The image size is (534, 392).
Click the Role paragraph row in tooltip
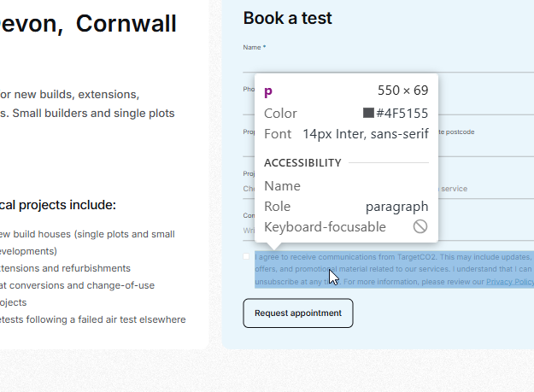point(346,207)
